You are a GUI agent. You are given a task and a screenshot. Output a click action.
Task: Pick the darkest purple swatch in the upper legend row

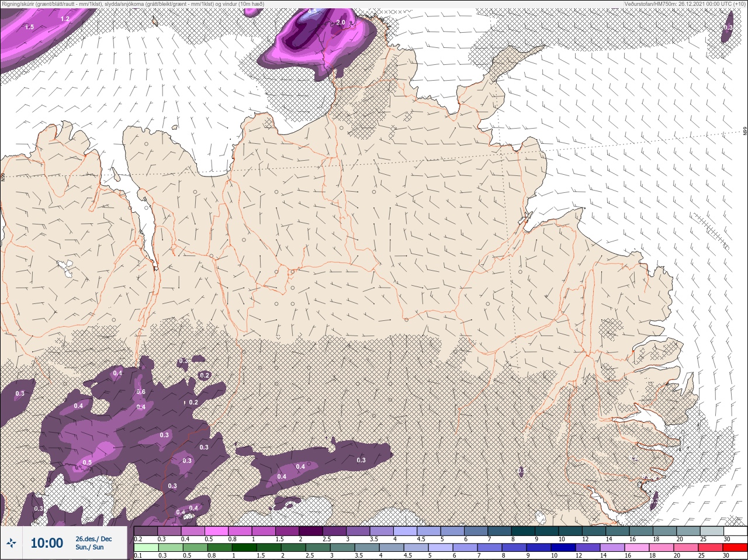click(x=311, y=531)
